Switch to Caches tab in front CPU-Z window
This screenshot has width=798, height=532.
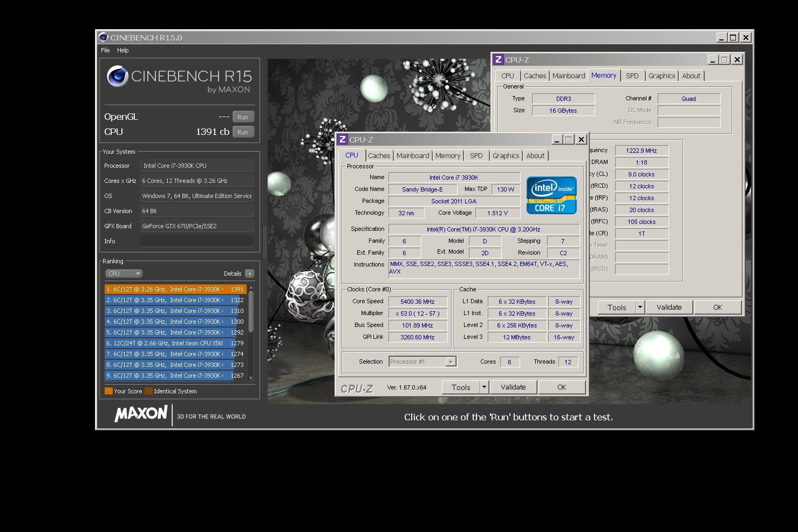(x=379, y=155)
